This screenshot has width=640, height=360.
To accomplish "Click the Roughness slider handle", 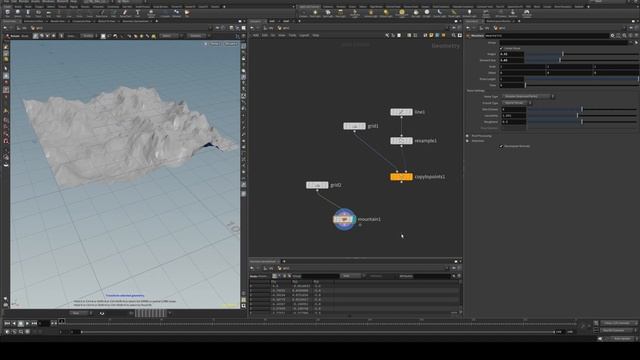I will click(582, 122).
